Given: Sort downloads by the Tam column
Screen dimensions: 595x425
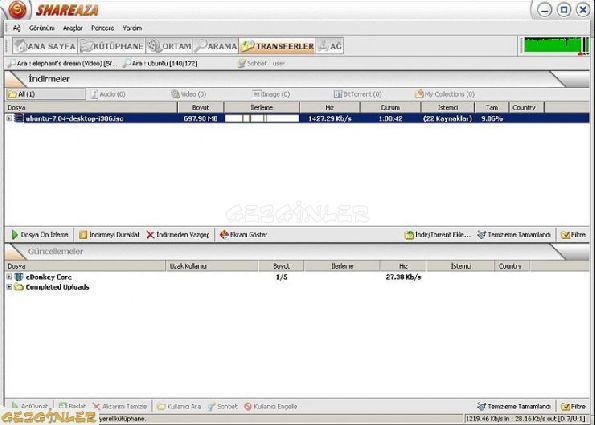Looking at the screenshot, I should pos(492,107).
